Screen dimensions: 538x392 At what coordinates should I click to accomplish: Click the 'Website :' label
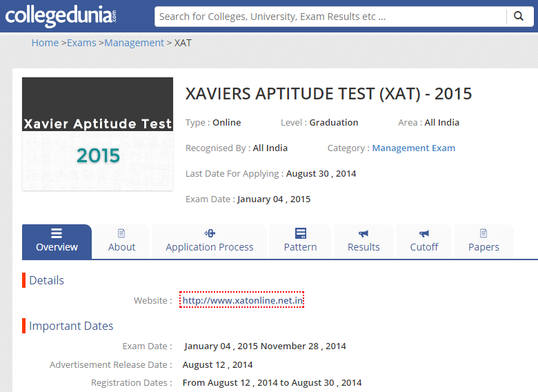click(153, 300)
